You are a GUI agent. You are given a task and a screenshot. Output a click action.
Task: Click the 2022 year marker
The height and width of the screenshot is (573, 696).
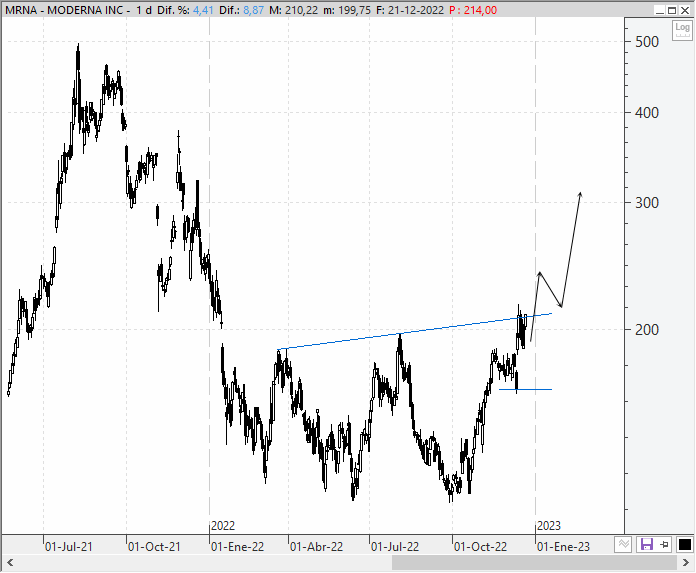click(x=223, y=526)
